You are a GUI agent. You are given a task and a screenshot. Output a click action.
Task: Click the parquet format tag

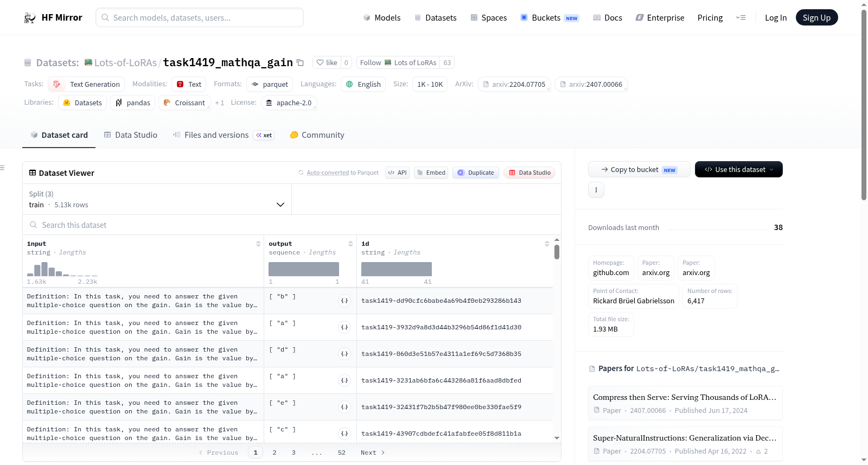270,84
